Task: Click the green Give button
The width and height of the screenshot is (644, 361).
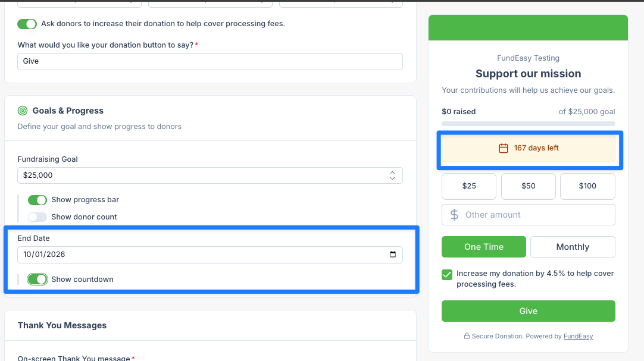Action: 528,311
